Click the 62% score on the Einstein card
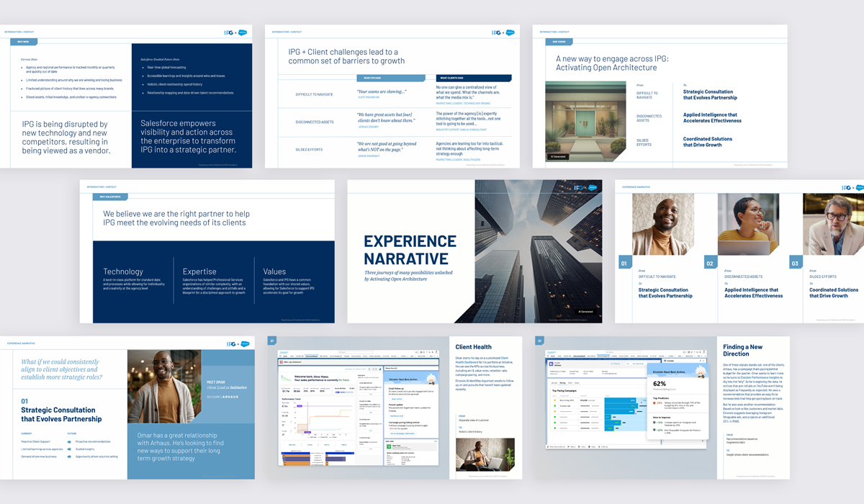864x504 pixels. [660, 384]
